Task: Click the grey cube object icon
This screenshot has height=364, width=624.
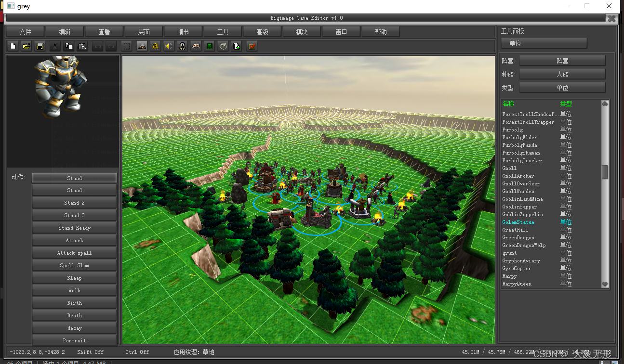Action: 223,46
